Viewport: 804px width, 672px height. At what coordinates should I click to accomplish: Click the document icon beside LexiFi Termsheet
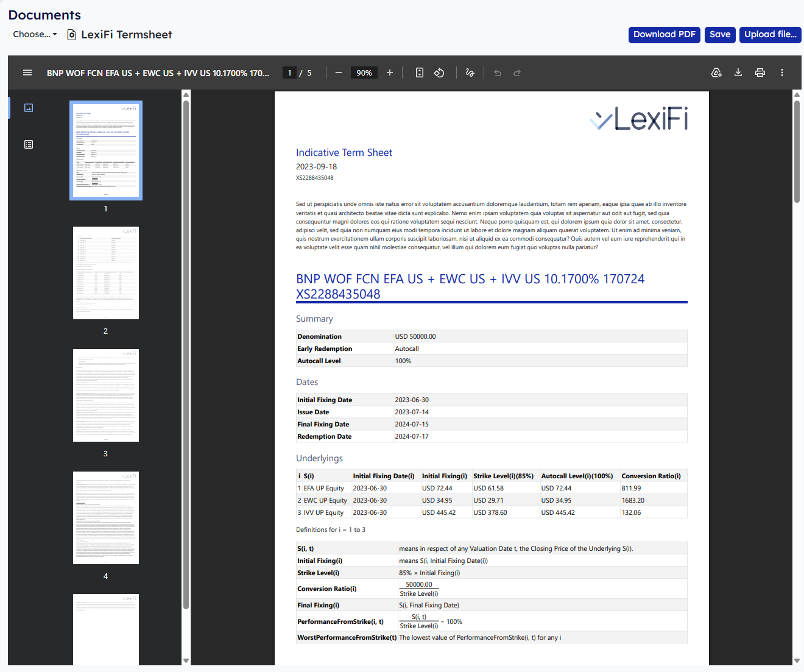(71, 35)
